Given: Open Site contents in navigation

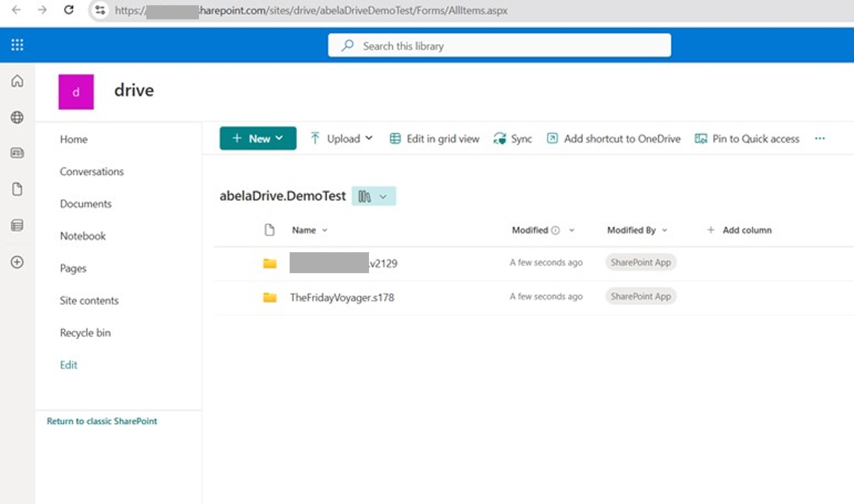Looking at the screenshot, I should click(89, 300).
